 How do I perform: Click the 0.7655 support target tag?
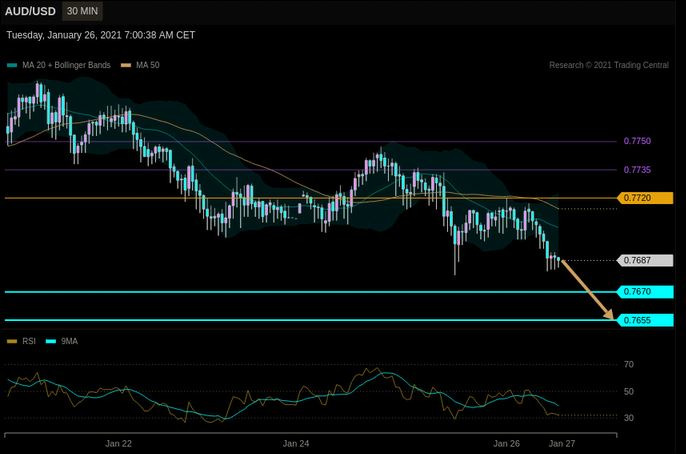click(645, 320)
